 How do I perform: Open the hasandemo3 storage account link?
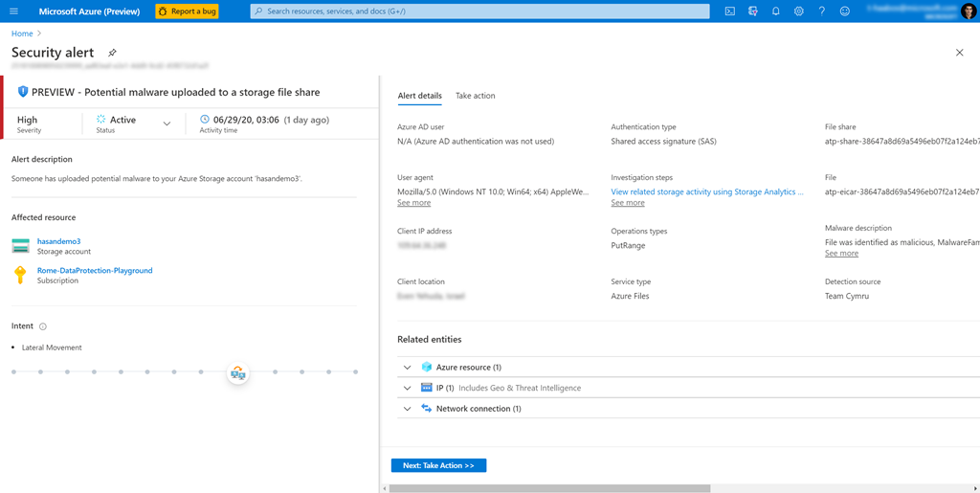click(x=58, y=242)
